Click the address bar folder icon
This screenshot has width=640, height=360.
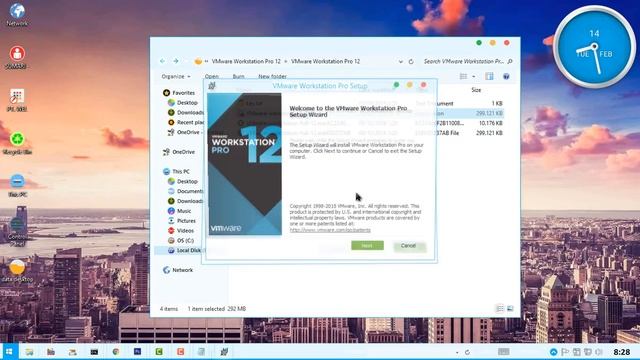click(x=198, y=61)
